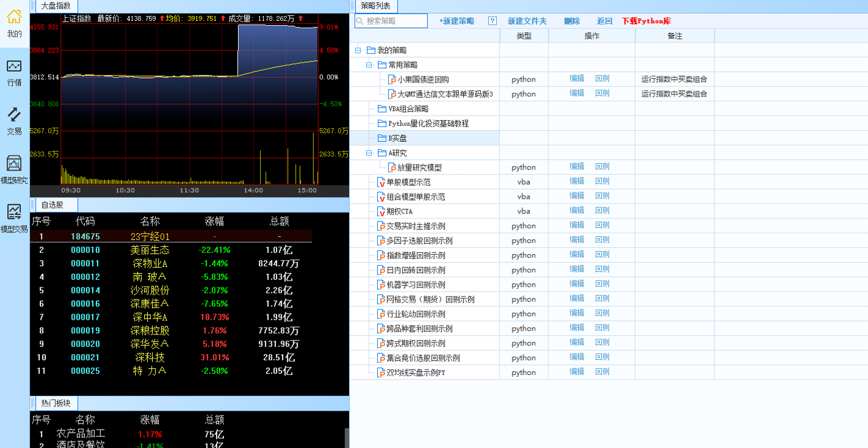
Task: Switch to the 策略列表 tab
Action: (x=374, y=6)
